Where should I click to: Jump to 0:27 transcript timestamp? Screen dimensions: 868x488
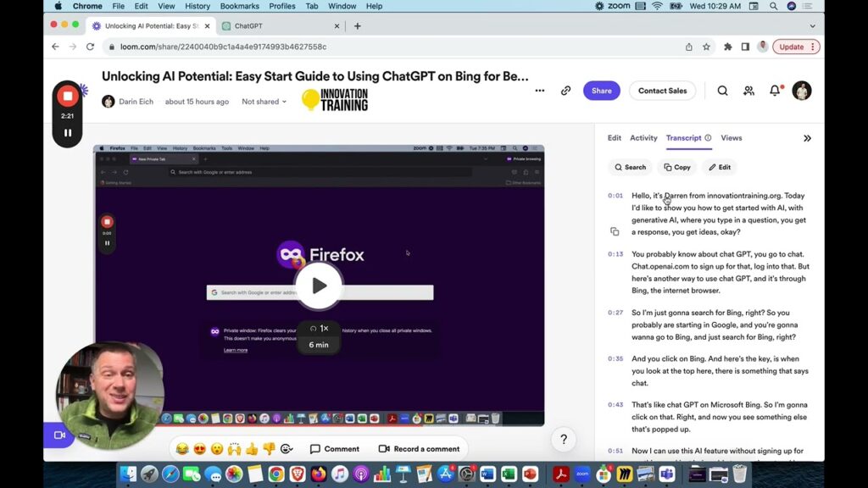coord(615,313)
